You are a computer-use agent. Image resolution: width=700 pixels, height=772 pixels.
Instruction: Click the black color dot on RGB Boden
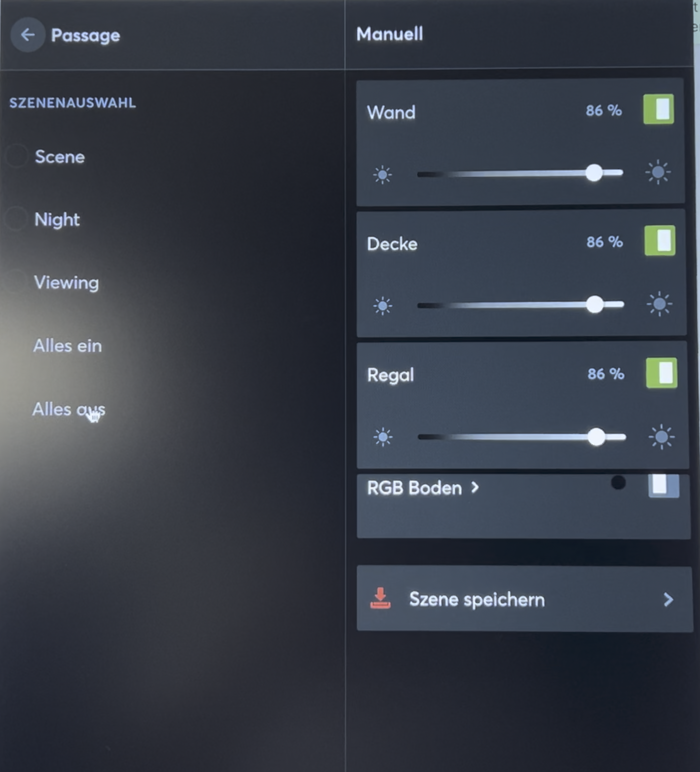click(x=618, y=482)
